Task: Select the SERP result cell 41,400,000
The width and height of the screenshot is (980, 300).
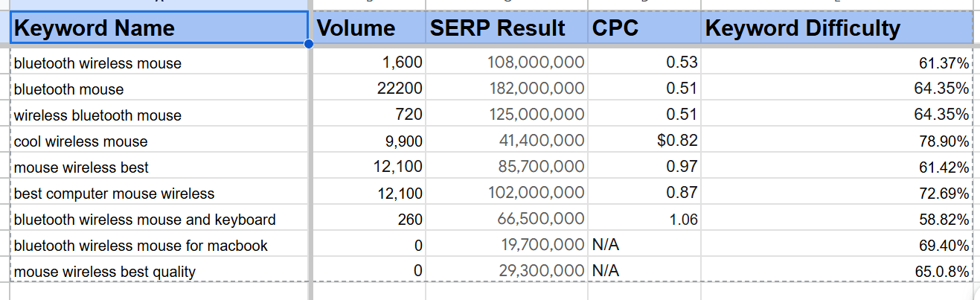Action: coord(506,141)
